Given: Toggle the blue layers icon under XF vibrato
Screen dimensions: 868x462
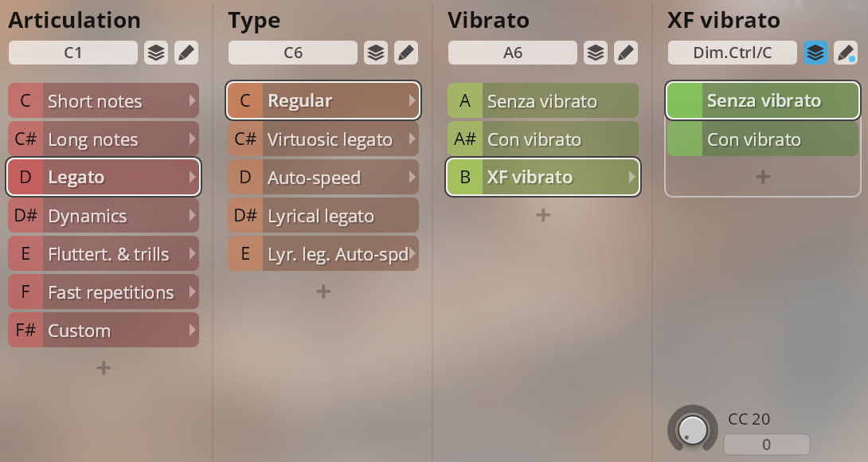Looking at the screenshot, I should click(815, 53).
